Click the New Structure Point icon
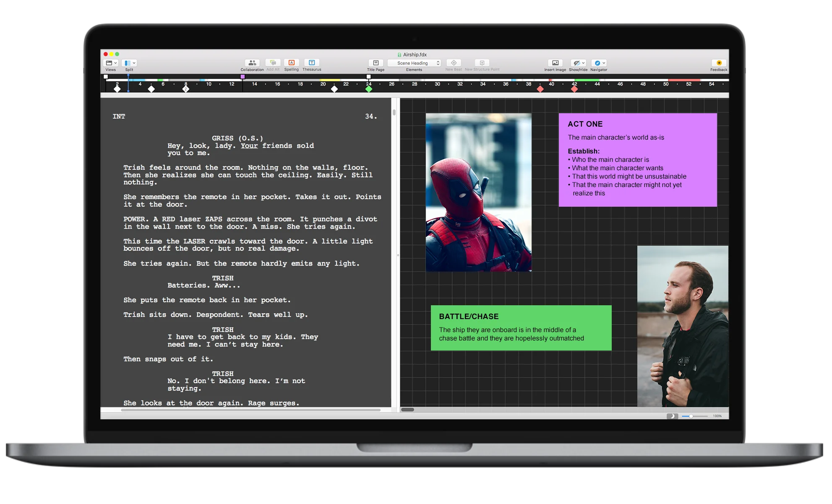The image size is (832, 504). (x=482, y=63)
